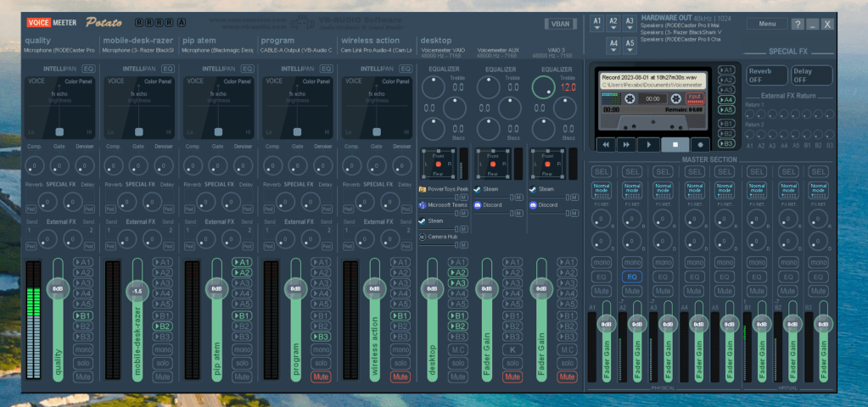
Task: Click the B1 master bus fader
Action: click(761, 324)
